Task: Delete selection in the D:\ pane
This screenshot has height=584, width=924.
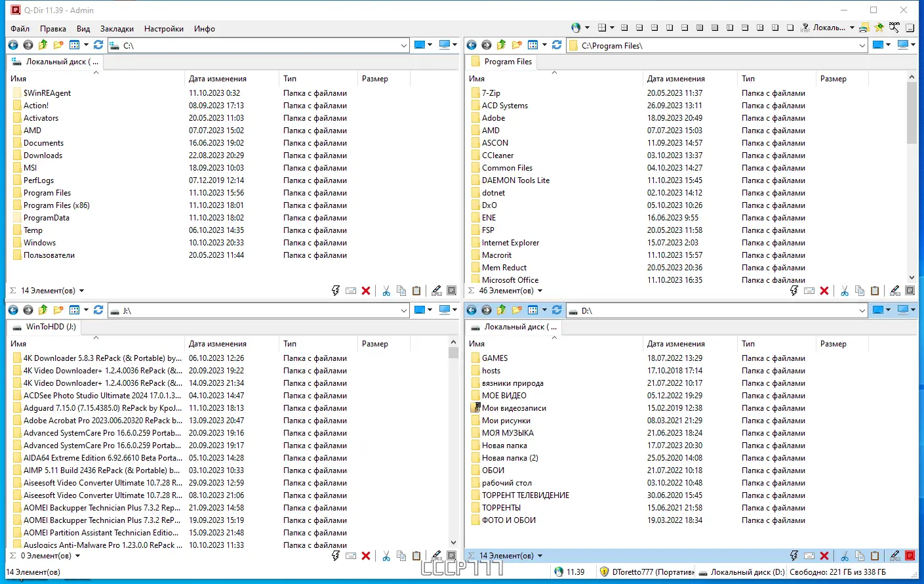Action: [x=824, y=556]
